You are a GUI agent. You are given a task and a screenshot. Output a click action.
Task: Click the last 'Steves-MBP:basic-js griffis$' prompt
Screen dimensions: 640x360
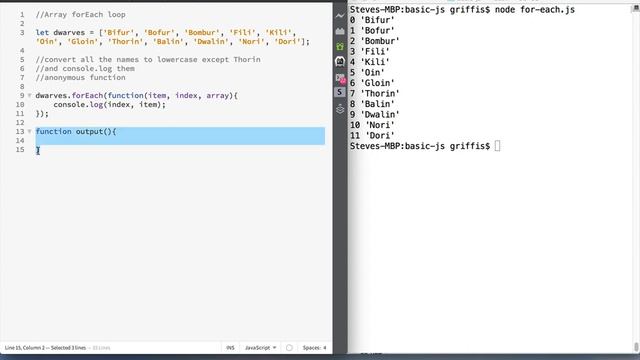[x=420, y=146]
